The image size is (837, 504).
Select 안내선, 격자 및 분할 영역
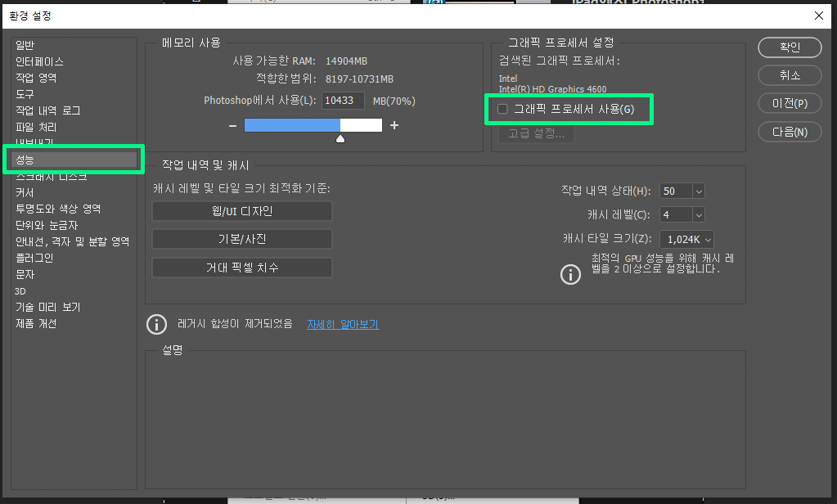[74, 242]
